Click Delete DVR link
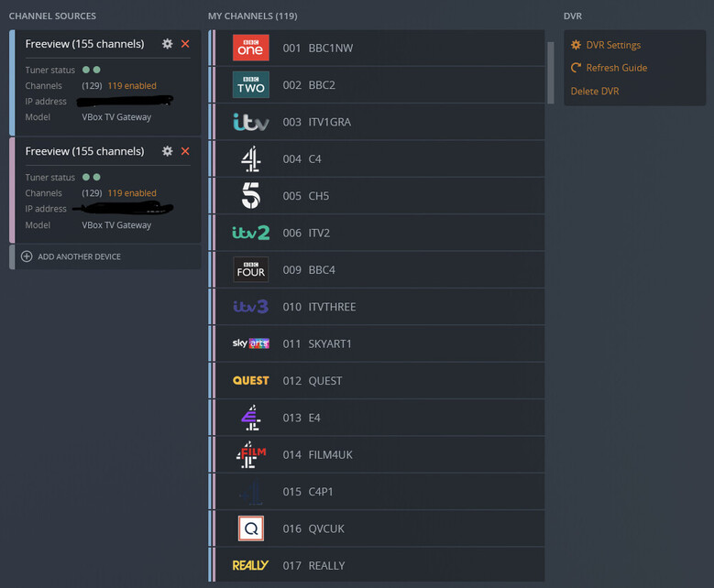 595,91
